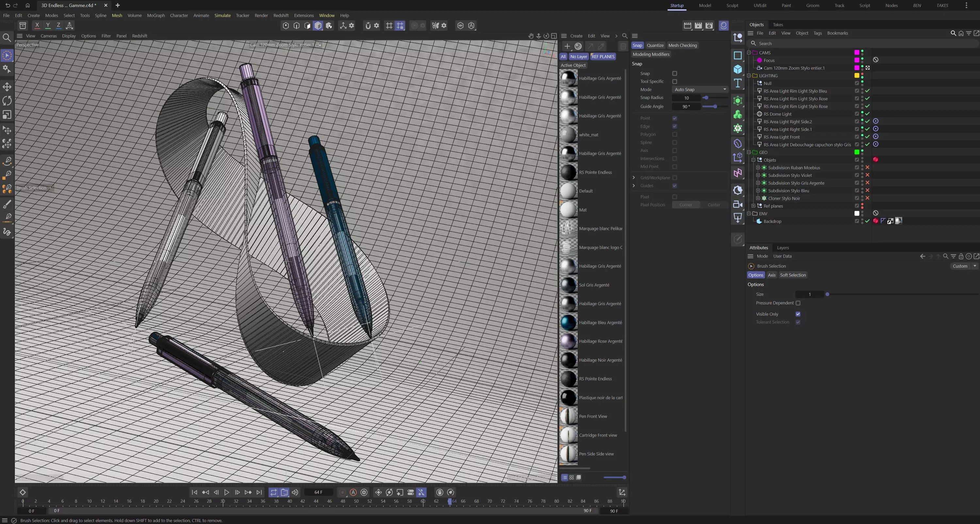Select the Scale tool in left toolbar
The image size is (980, 524).
(7, 115)
